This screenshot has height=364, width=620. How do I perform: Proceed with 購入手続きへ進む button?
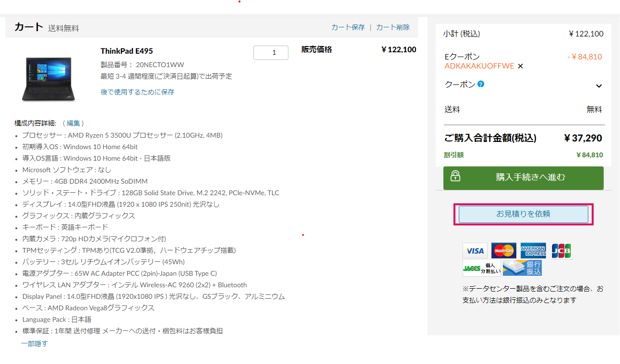524,178
